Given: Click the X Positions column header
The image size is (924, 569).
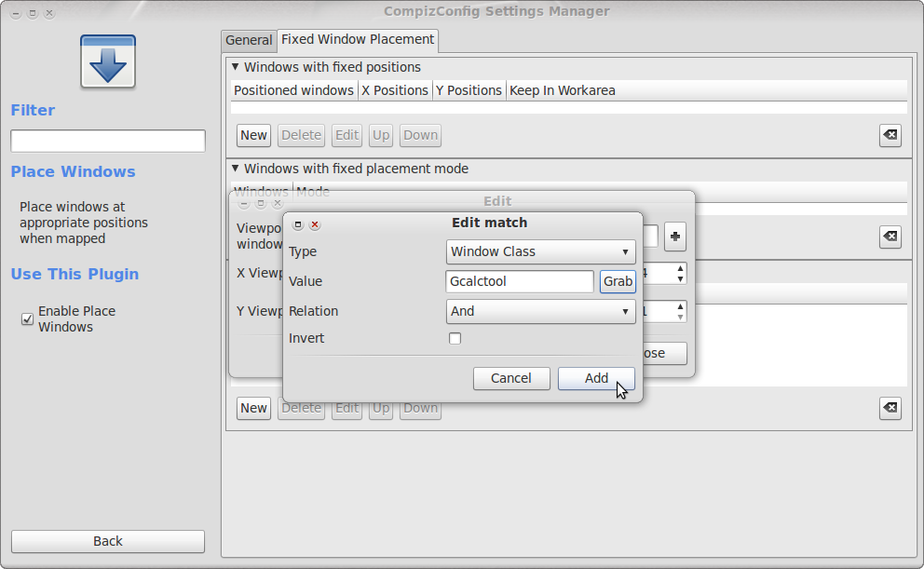Looking at the screenshot, I should point(395,90).
